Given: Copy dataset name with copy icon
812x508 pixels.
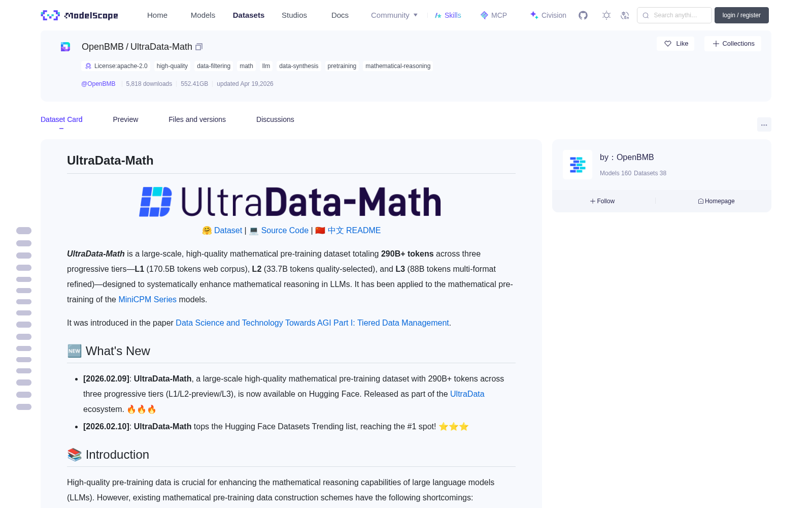Looking at the screenshot, I should (199, 47).
